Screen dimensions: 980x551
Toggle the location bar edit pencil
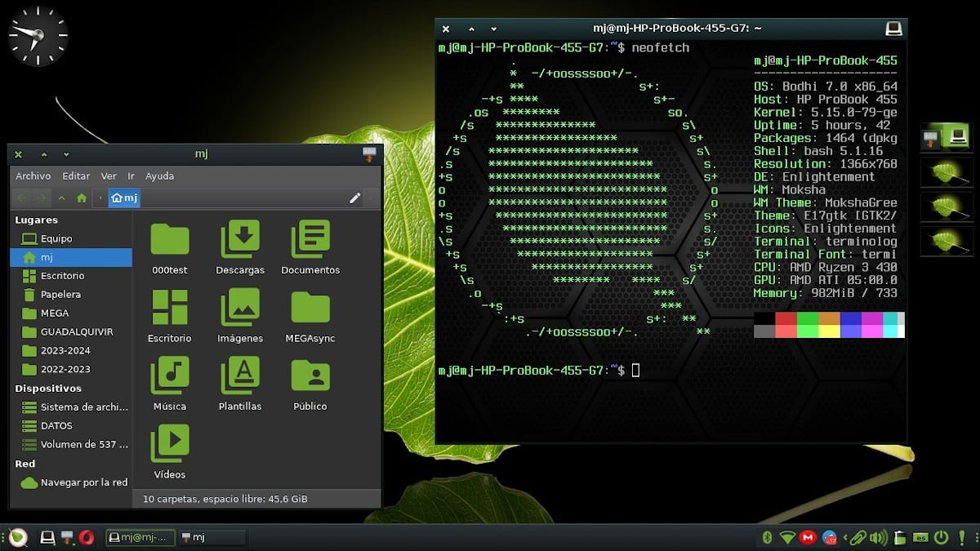pyautogui.click(x=354, y=198)
